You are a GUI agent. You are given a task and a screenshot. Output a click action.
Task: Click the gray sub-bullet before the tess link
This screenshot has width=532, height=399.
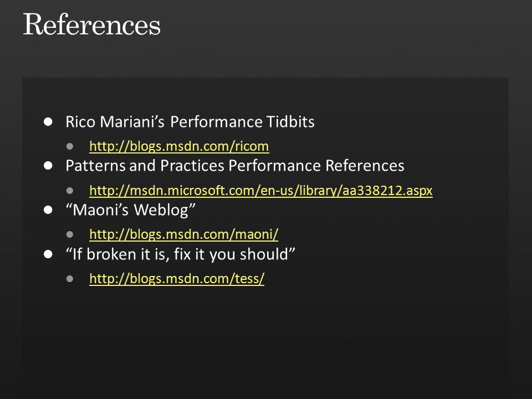[70, 279]
